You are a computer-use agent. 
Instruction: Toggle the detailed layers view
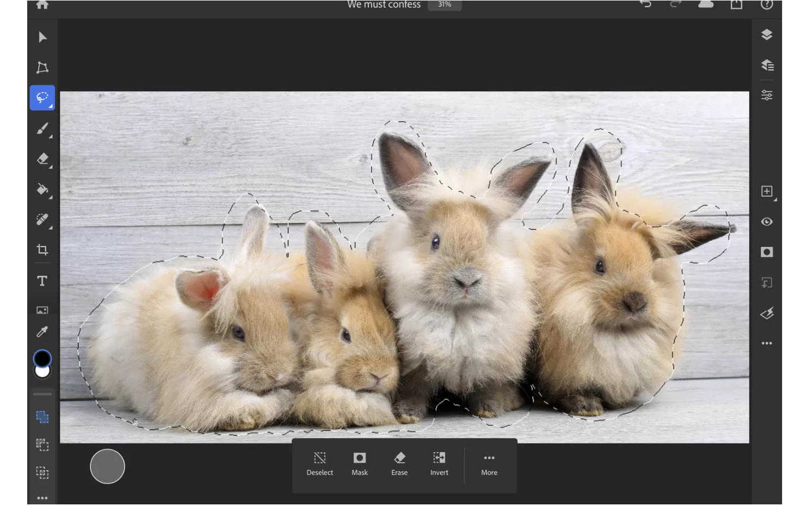[x=767, y=65]
